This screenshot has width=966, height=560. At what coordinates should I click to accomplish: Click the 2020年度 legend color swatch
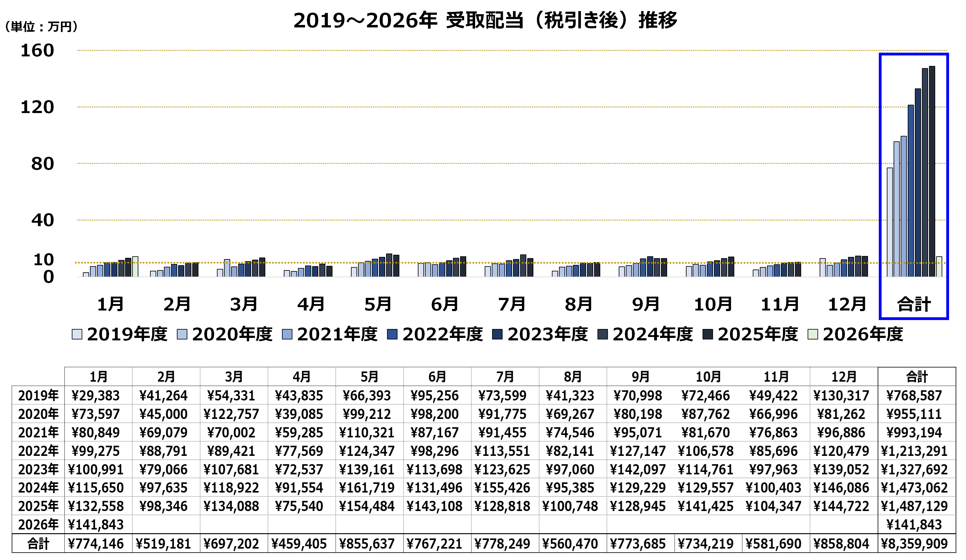click(x=182, y=335)
